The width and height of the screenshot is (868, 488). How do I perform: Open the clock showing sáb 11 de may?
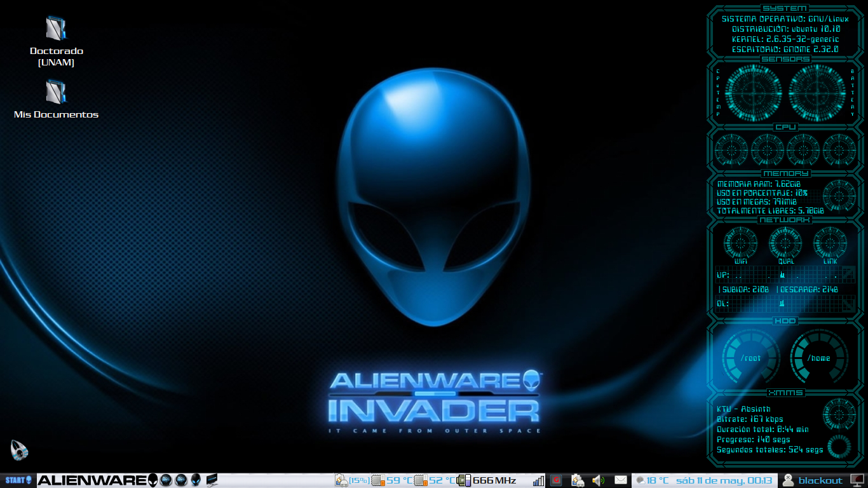click(x=724, y=480)
